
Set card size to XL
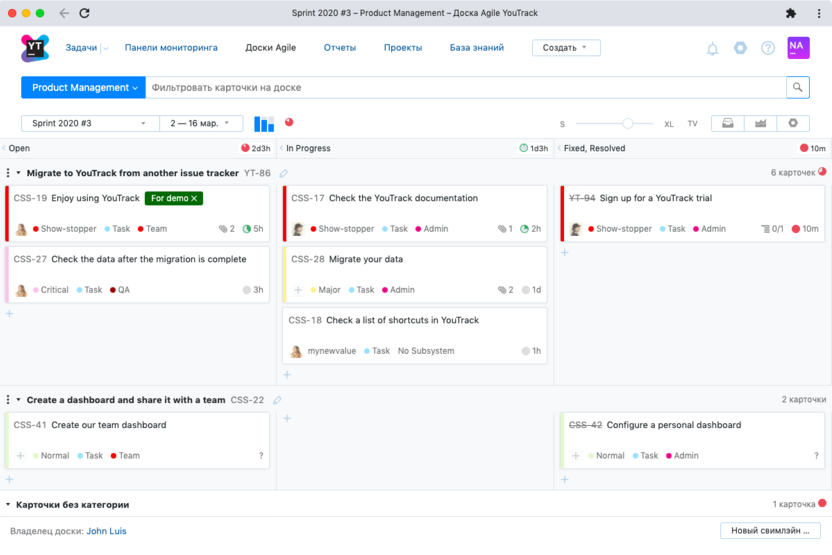click(x=669, y=124)
